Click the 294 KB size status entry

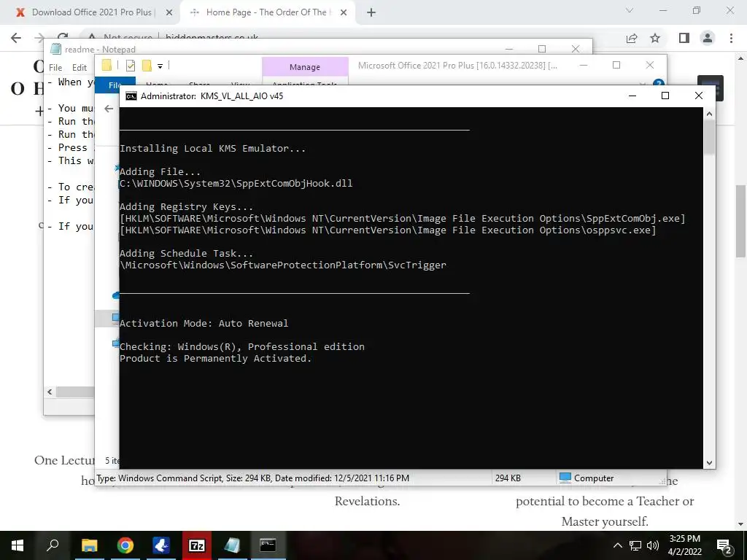tap(508, 478)
